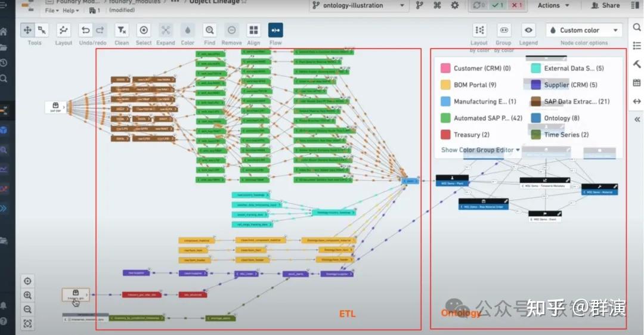Click Layout by color icon

coord(479,30)
